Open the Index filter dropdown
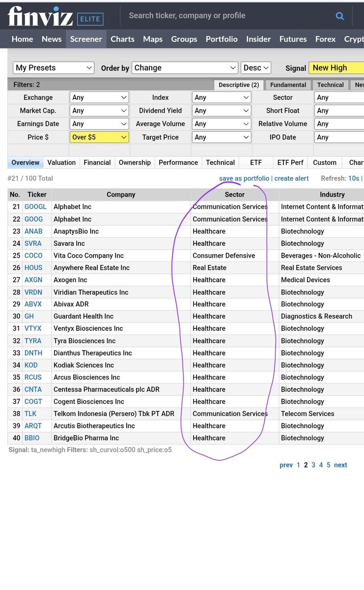This screenshot has width=364, height=590. 222,97
